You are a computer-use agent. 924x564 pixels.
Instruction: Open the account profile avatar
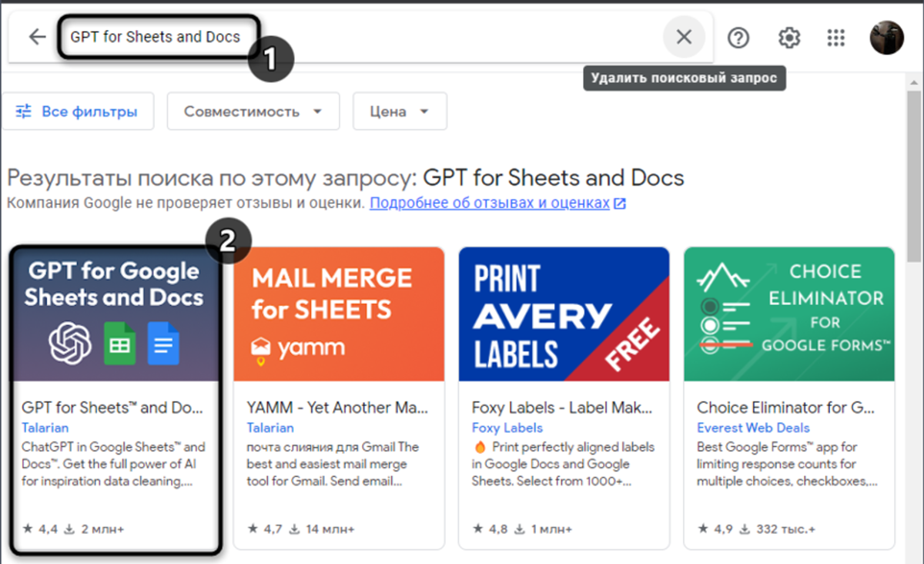[886, 37]
